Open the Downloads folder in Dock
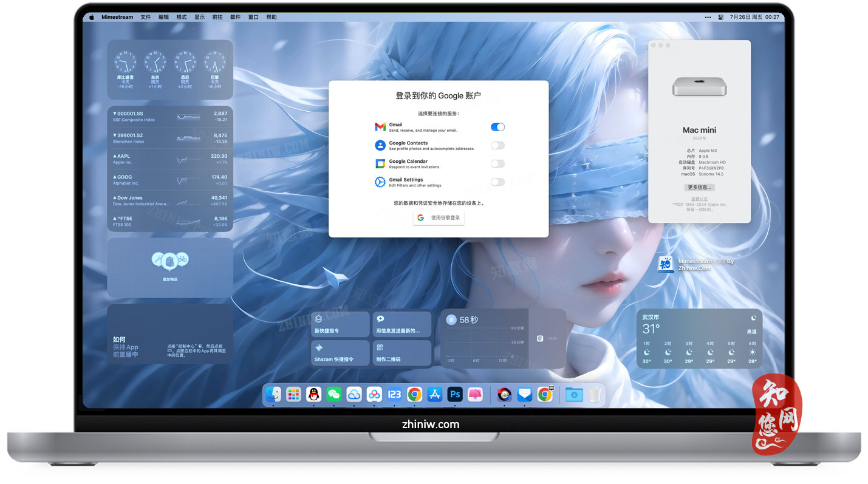868x484 pixels. coord(574,394)
